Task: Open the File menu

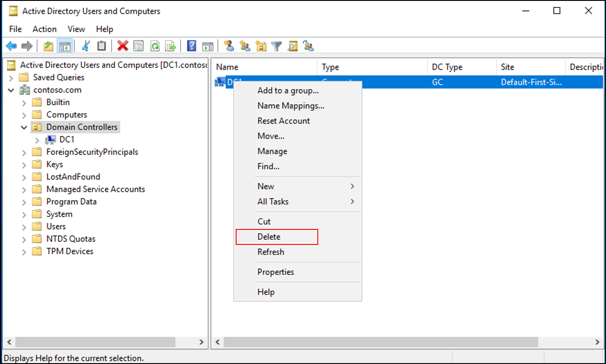Action: pos(15,29)
